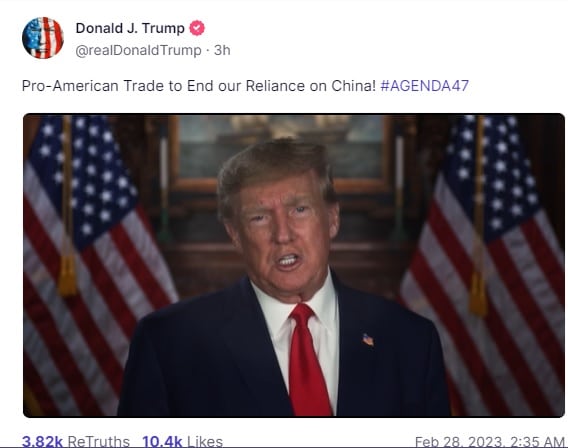The image size is (568, 448).
Task: Click the pink verified checkmark badge
Action: 197,28
